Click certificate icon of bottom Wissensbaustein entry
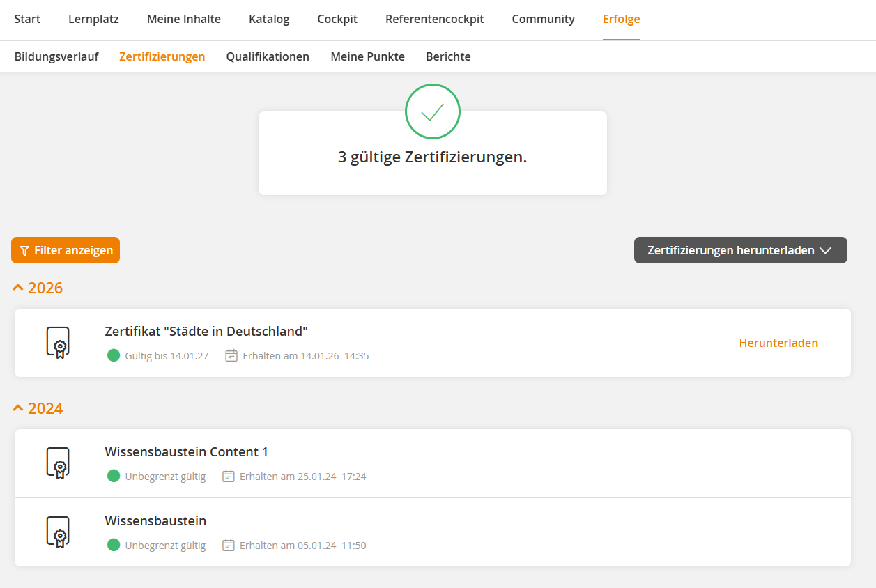 [58, 532]
